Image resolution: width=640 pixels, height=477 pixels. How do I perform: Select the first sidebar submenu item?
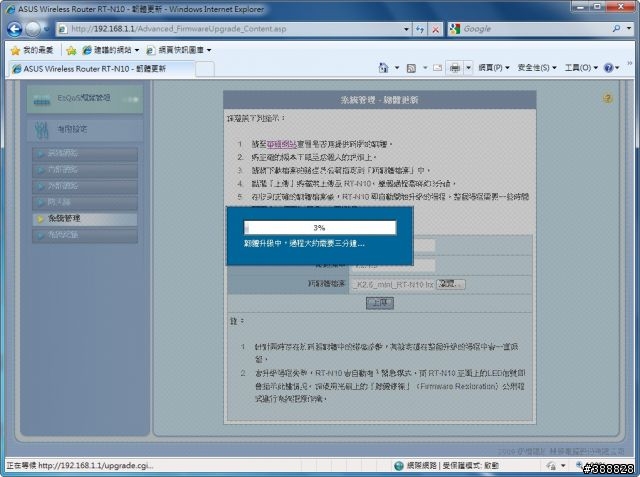pyautogui.click(x=85, y=154)
